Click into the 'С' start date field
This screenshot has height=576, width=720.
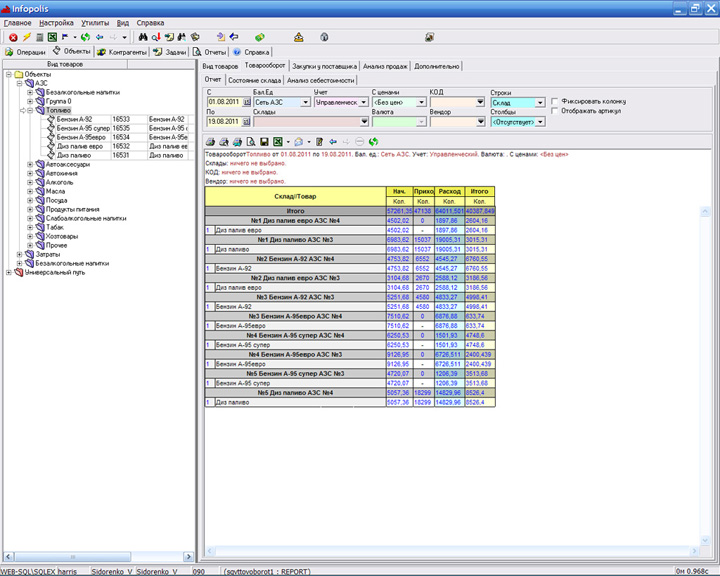[225, 102]
